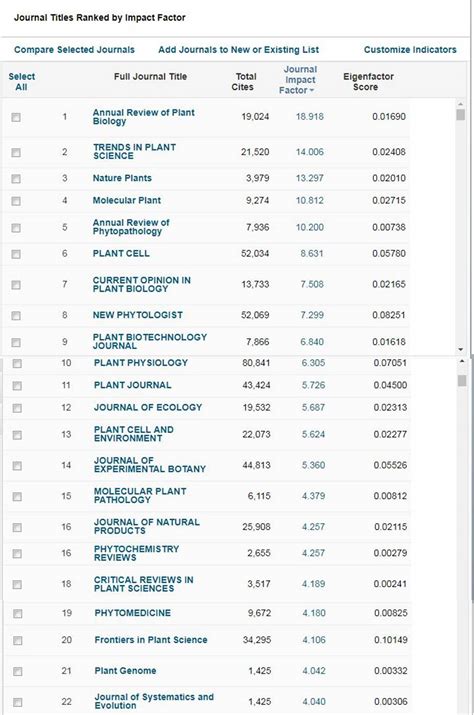
Task: Open Frontiers in Plant Science link
Action: [x=151, y=640]
